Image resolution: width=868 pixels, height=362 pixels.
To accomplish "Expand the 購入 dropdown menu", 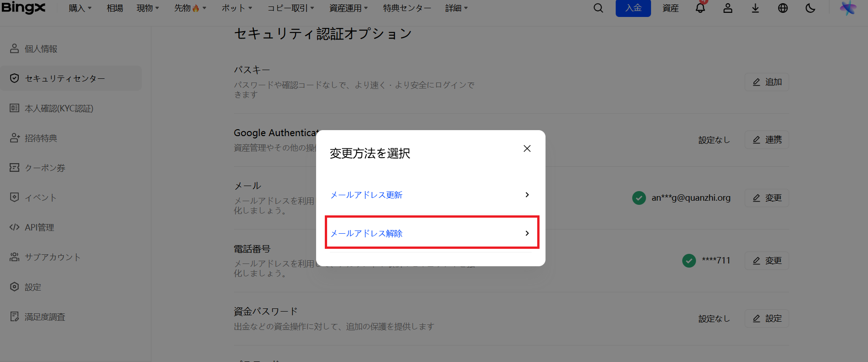I will pyautogui.click(x=80, y=8).
